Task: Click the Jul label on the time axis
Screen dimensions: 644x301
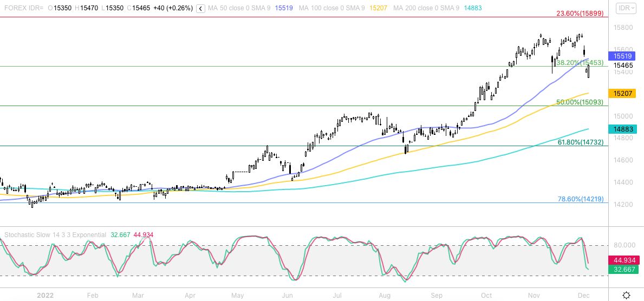Action: pos(337,295)
